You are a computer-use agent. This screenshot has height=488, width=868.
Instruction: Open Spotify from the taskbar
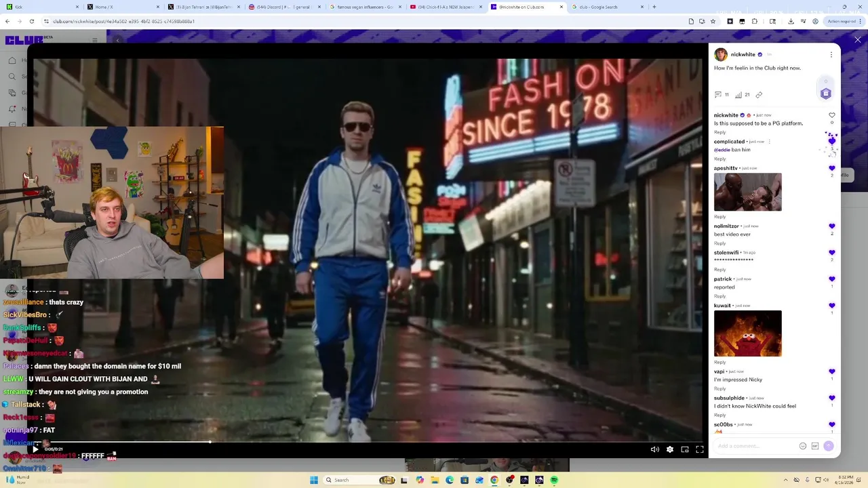[x=554, y=480]
